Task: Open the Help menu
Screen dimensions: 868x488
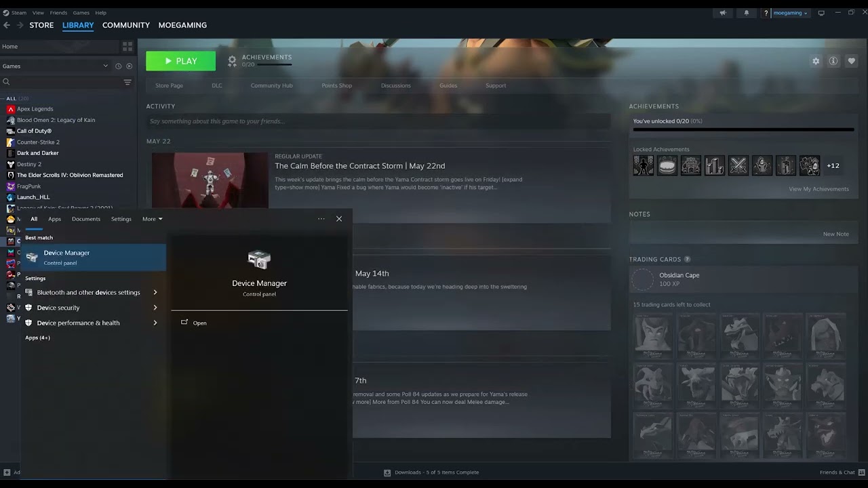Action: pos(100,13)
